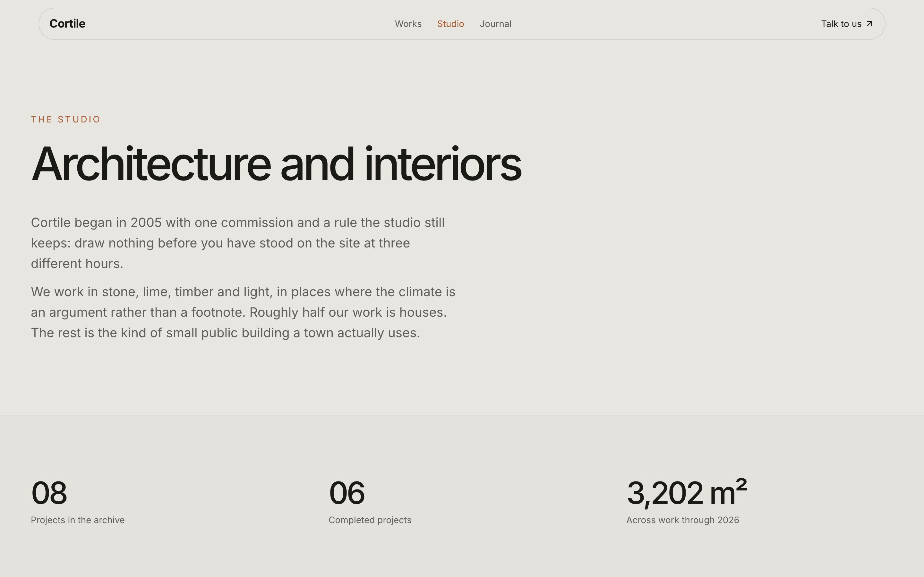Click the 3,202 m² area figure
This screenshot has width=924, height=577.
click(x=687, y=492)
